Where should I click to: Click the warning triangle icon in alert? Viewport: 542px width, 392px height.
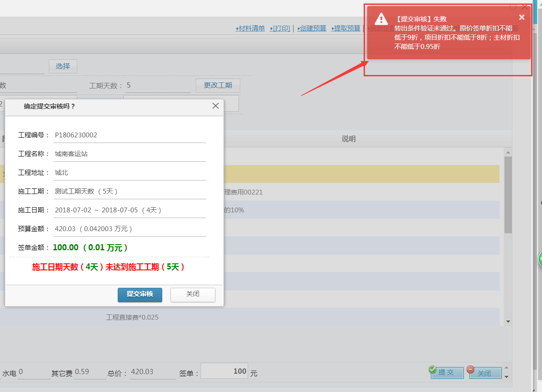[x=381, y=19]
